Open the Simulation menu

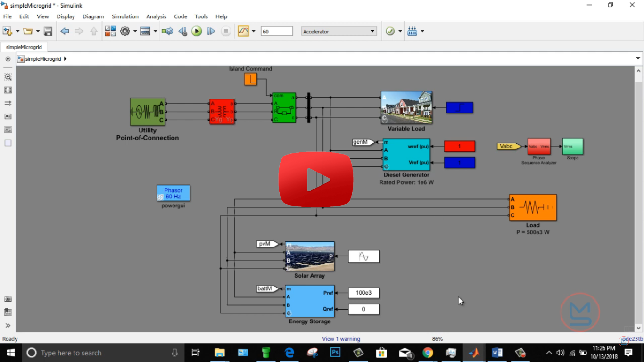(125, 16)
